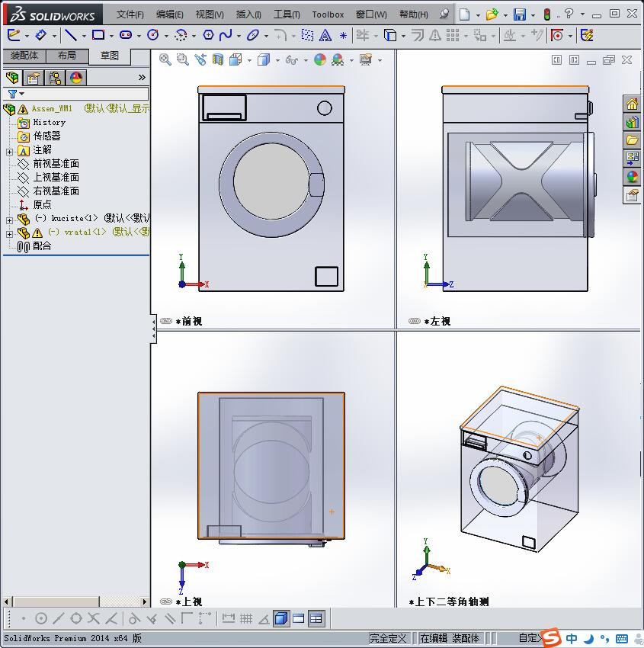The height and width of the screenshot is (648, 644).
Task: Select the Sketch tool icon
Action: (x=14, y=36)
